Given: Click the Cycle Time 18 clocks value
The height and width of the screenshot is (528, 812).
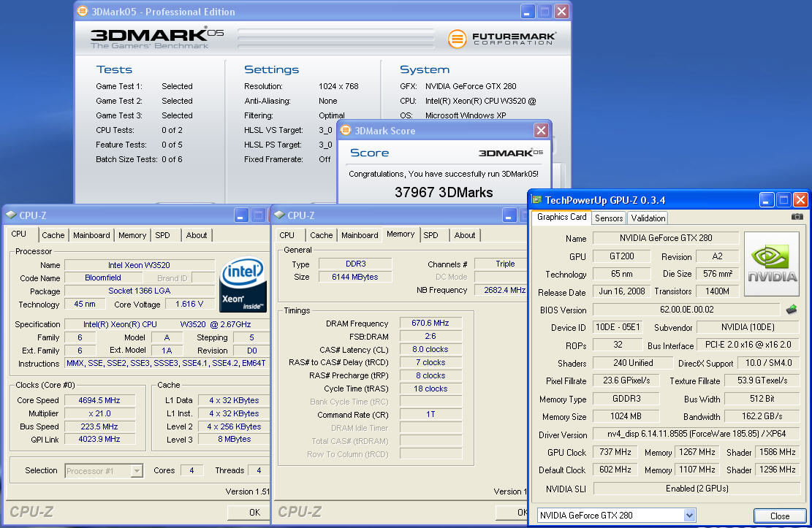Looking at the screenshot, I should tap(430, 389).
